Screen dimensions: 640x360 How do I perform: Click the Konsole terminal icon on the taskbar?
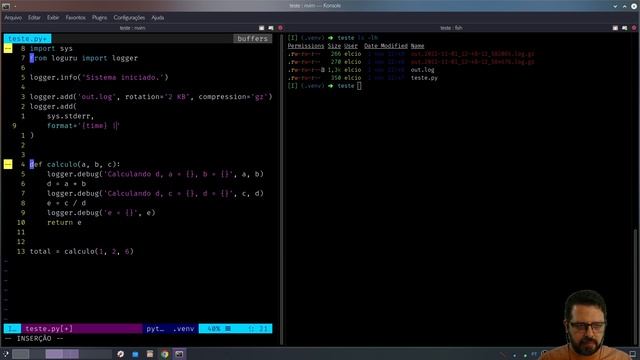pyautogui.click(x=179, y=354)
